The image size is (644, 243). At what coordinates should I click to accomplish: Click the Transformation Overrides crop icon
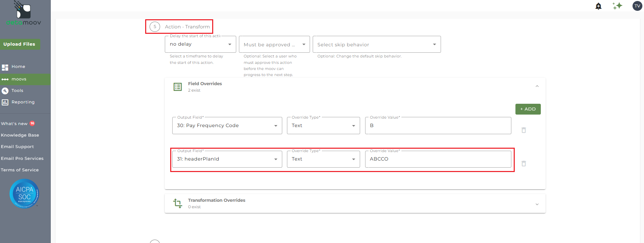(x=178, y=203)
